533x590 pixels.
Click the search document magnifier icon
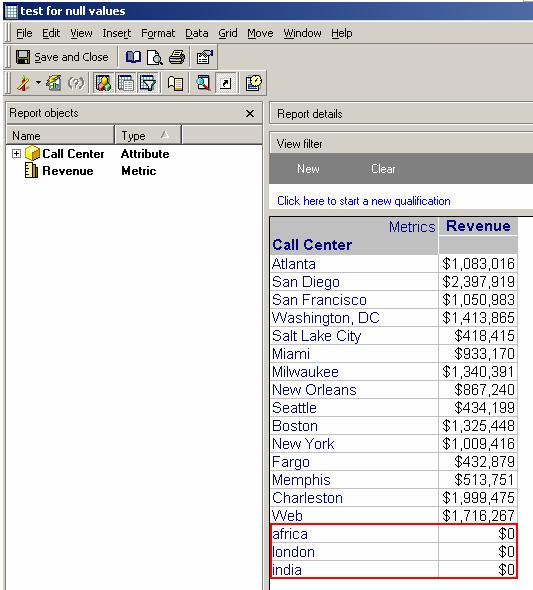(x=203, y=83)
